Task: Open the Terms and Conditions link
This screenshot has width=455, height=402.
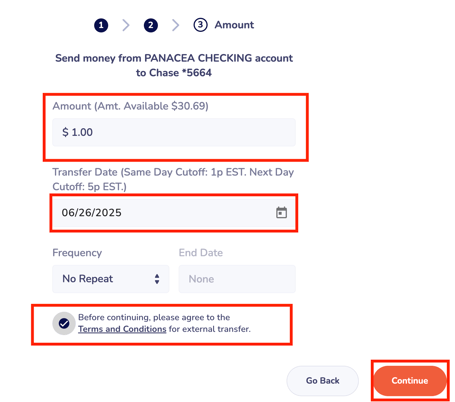Action: click(122, 329)
